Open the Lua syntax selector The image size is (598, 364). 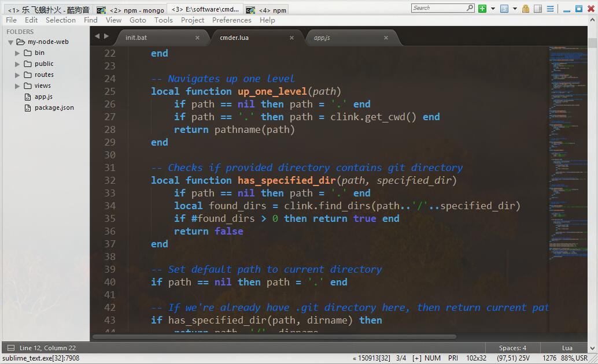pos(567,348)
